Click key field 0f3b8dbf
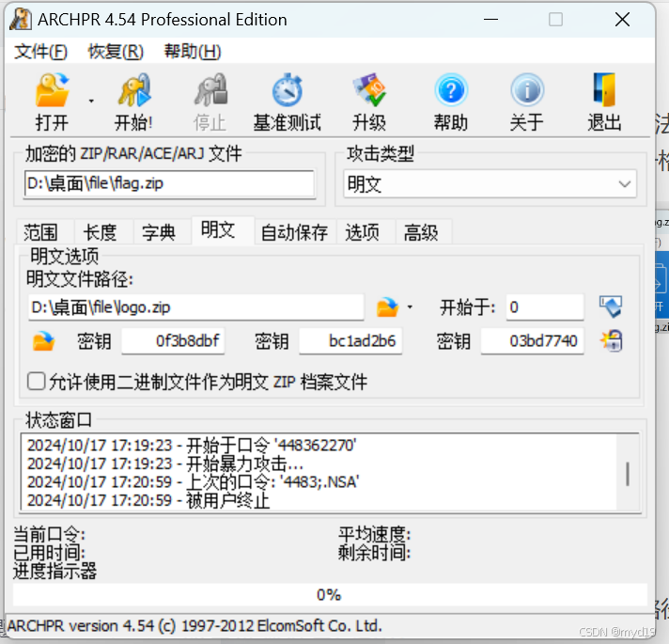 coord(173,341)
